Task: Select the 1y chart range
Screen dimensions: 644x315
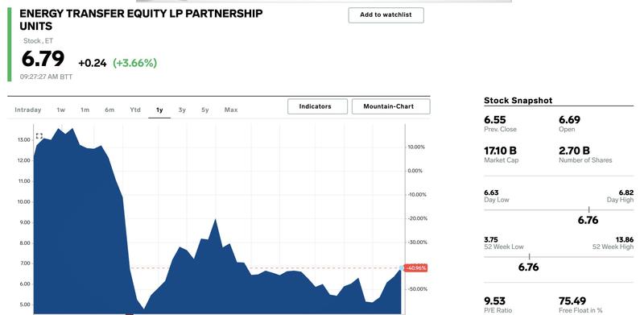Action: pyautogui.click(x=159, y=110)
